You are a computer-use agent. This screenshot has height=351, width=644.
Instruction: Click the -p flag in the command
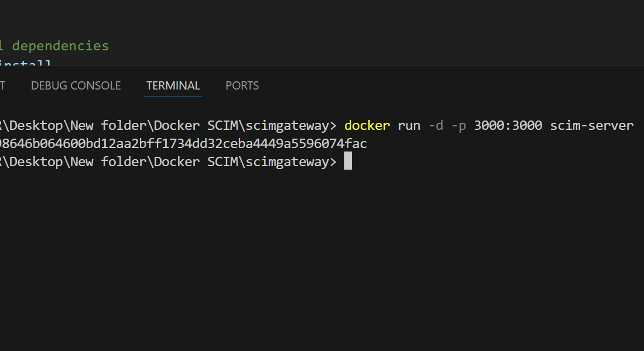pos(459,125)
